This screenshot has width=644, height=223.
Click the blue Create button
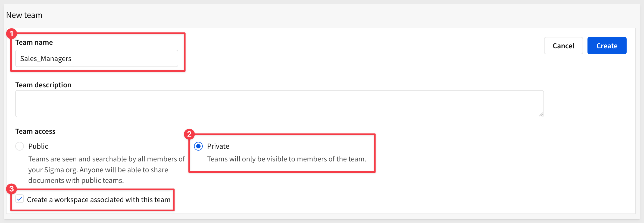pyautogui.click(x=607, y=46)
